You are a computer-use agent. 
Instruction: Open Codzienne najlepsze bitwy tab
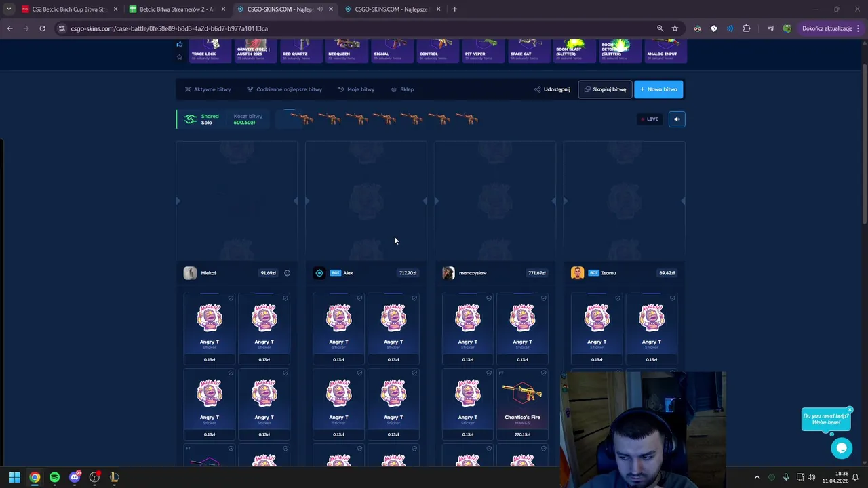pos(284,89)
